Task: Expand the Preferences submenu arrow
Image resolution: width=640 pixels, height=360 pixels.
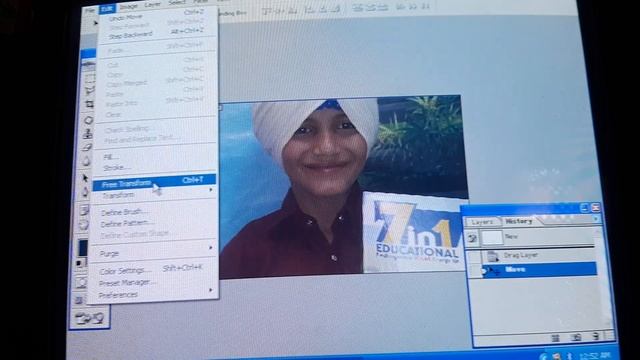Action: point(211,290)
